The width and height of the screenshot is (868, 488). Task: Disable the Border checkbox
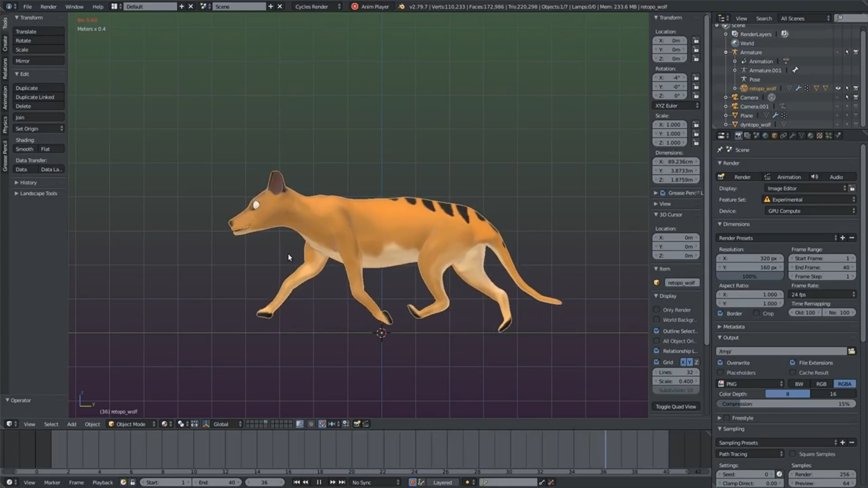[720, 313]
